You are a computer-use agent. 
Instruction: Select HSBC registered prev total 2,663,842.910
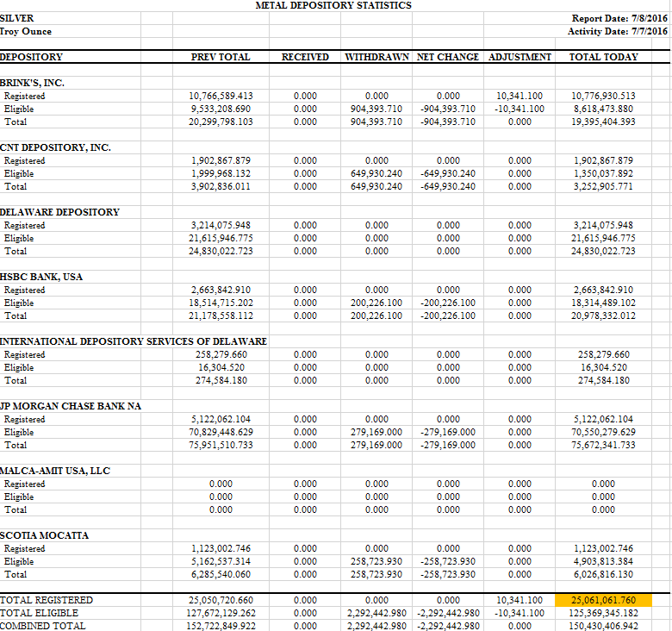click(x=221, y=290)
